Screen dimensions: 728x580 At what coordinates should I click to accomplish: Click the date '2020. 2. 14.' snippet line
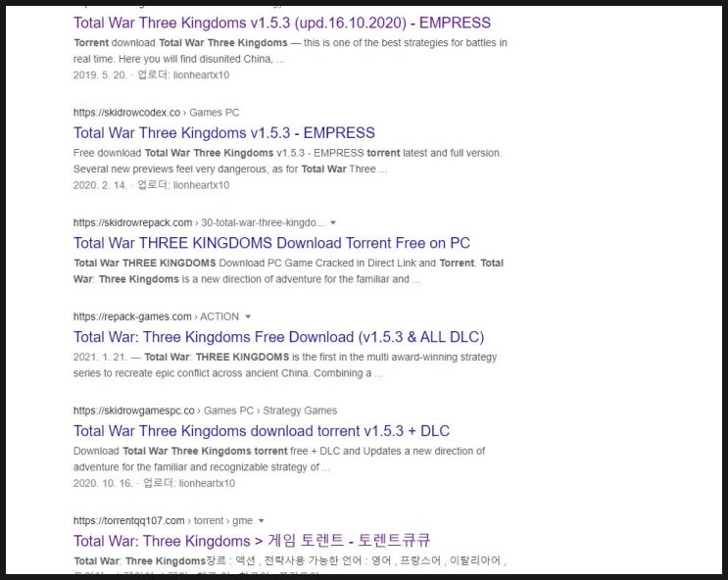(100, 185)
